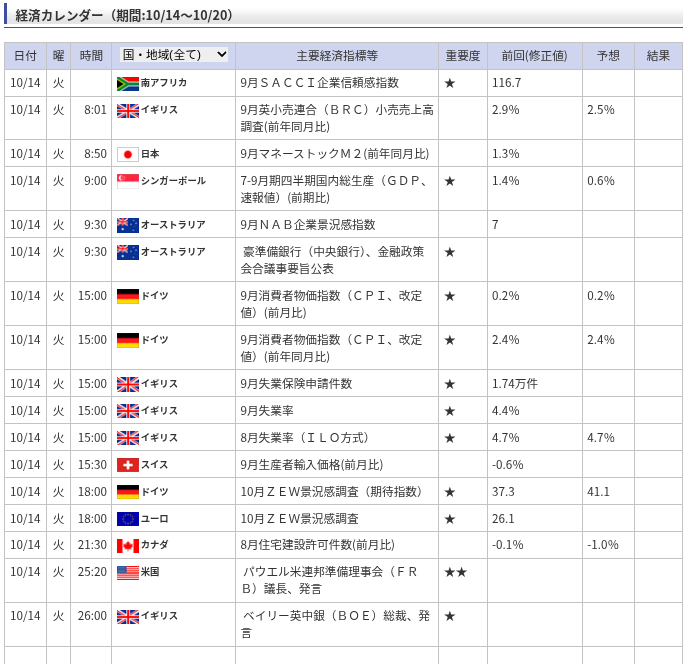Click the Switzerland flag icon
Viewport: 688px width, 664px height.
(x=128, y=465)
